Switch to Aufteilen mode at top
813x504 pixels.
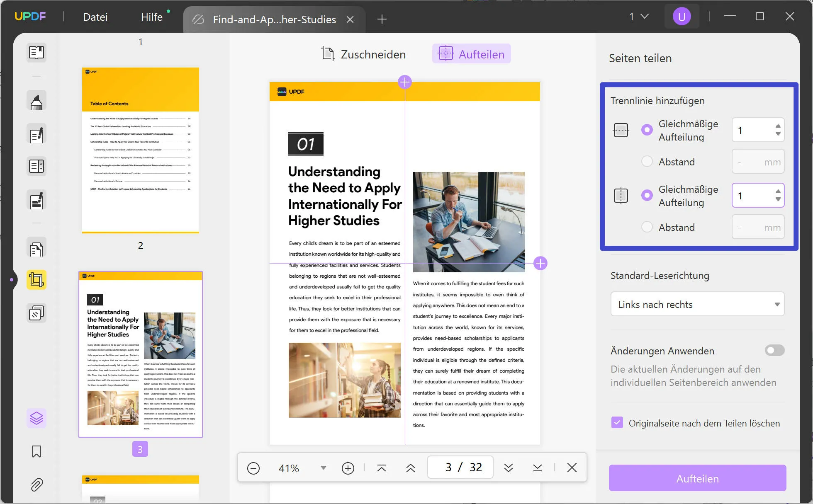(x=472, y=54)
